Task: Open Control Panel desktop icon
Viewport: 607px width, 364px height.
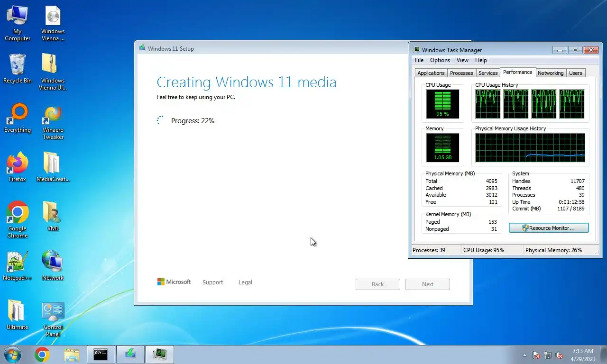Action: point(53,318)
